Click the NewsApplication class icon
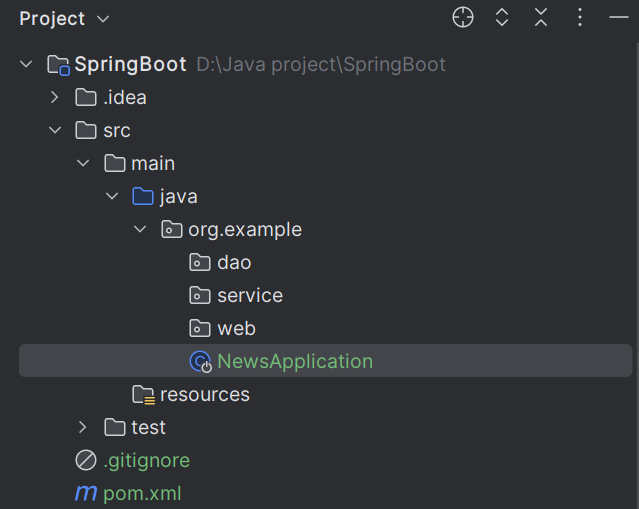The image size is (639, 509). (x=200, y=362)
